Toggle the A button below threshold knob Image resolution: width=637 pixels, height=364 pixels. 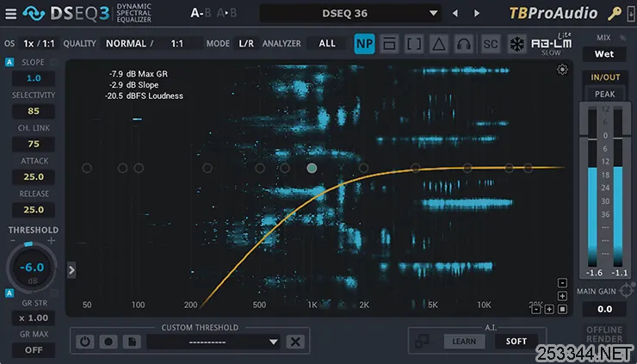(x=9, y=293)
